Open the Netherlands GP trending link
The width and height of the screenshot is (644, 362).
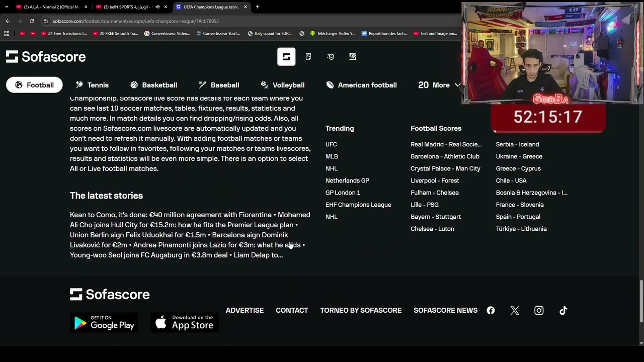[347, 180]
